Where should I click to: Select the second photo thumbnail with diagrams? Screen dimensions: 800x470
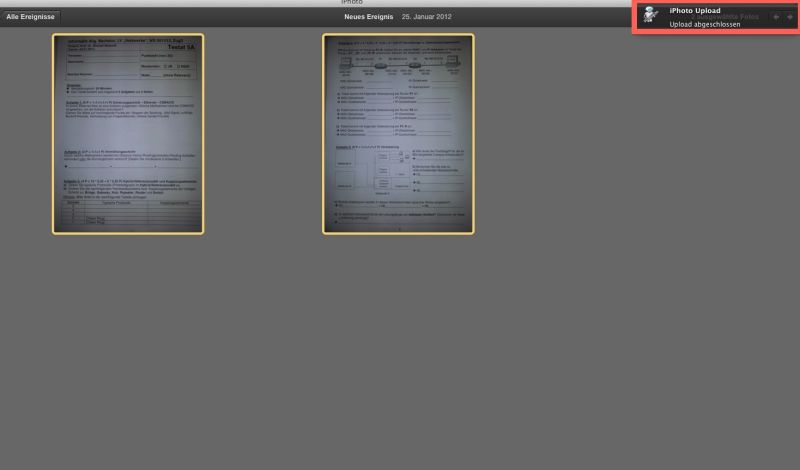pos(398,134)
